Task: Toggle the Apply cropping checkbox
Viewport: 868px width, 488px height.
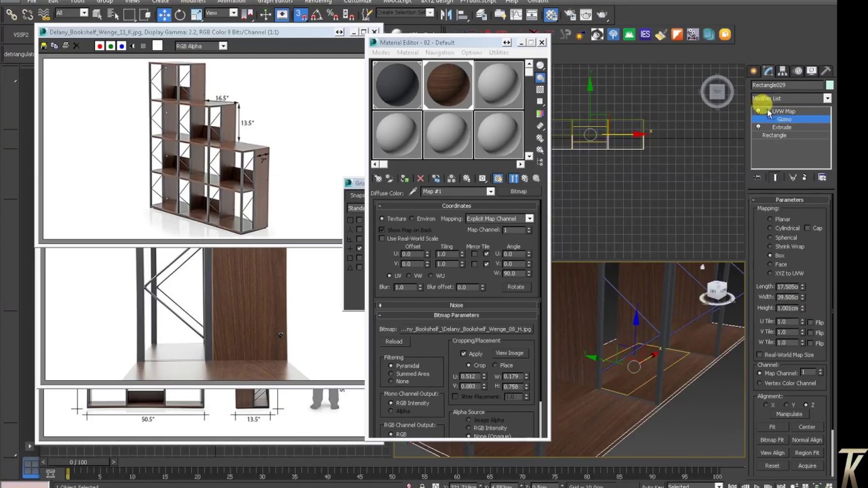Action: pyautogui.click(x=463, y=354)
